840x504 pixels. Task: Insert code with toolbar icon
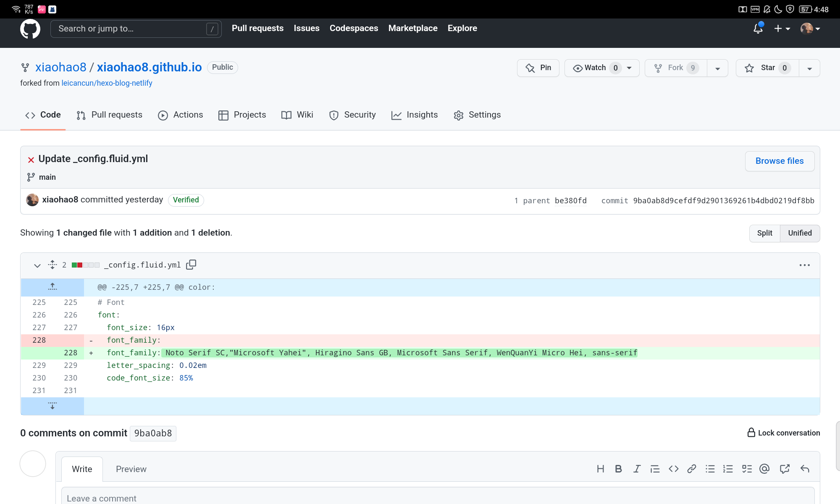click(674, 469)
